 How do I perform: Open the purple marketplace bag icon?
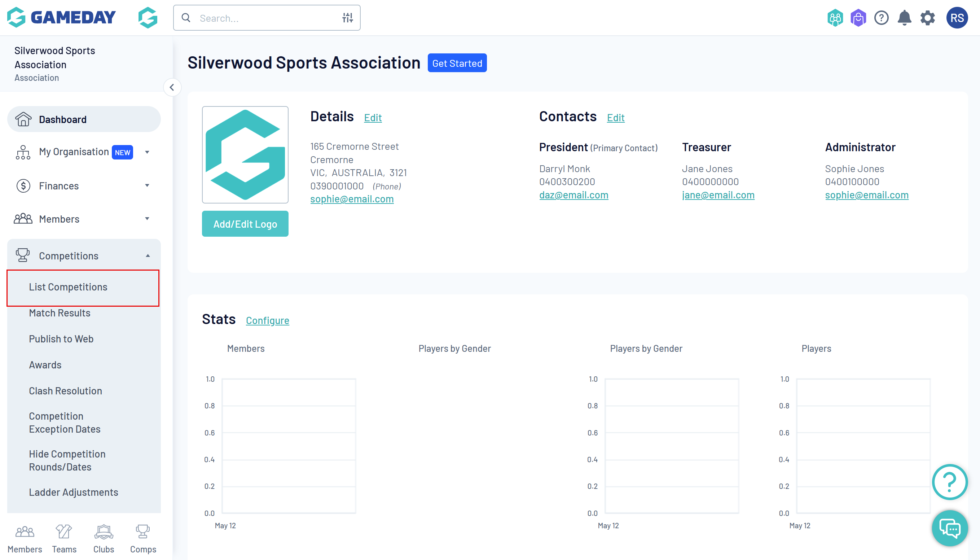click(x=858, y=18)
